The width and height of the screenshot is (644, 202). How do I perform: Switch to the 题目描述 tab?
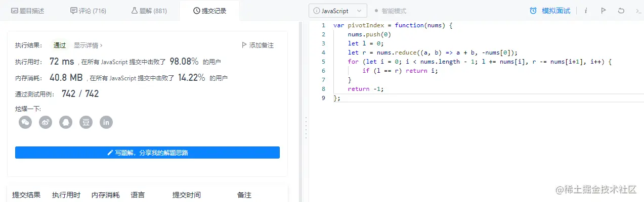coord(28,11)
